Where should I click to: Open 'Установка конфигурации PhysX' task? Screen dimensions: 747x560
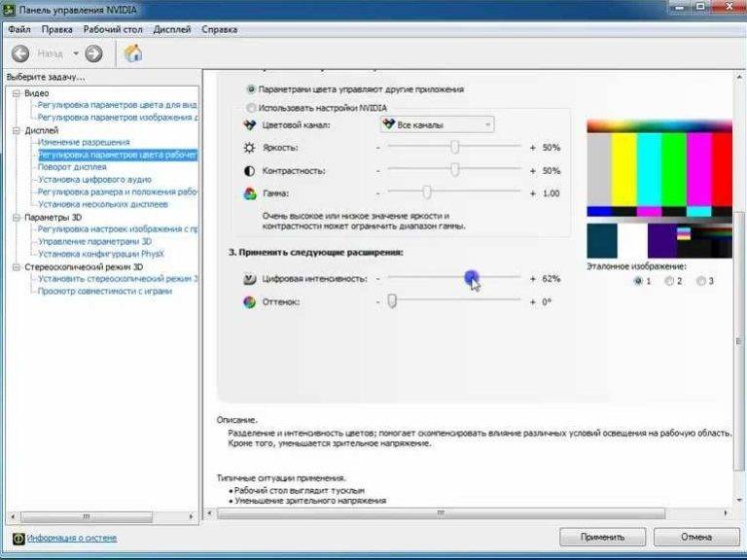[101, 254]
